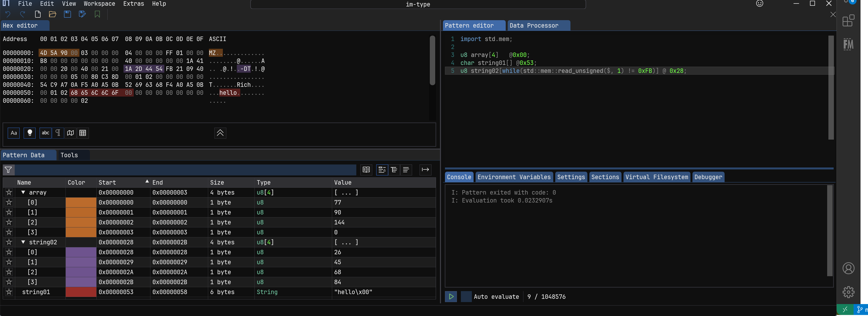This screenshot has height=316, width=868.
Task: Click the table columns icon in hex footer
Action: pyautogui.click(x=83, y=133)
